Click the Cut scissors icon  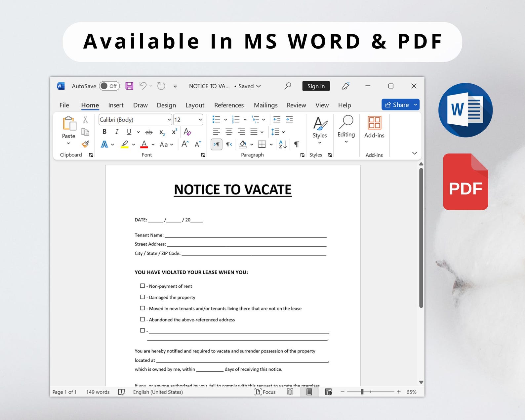85,119
